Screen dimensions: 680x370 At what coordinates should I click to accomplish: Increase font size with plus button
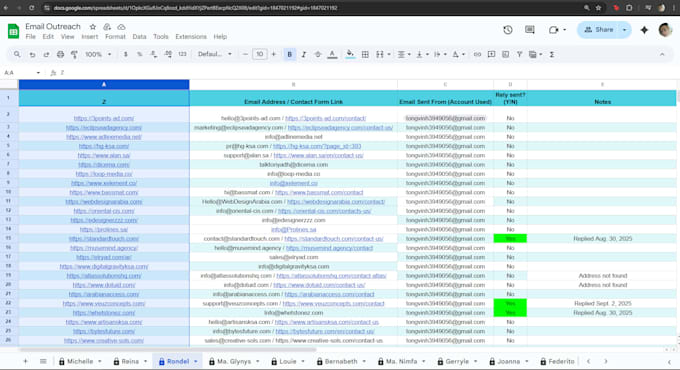coord(274,54)
